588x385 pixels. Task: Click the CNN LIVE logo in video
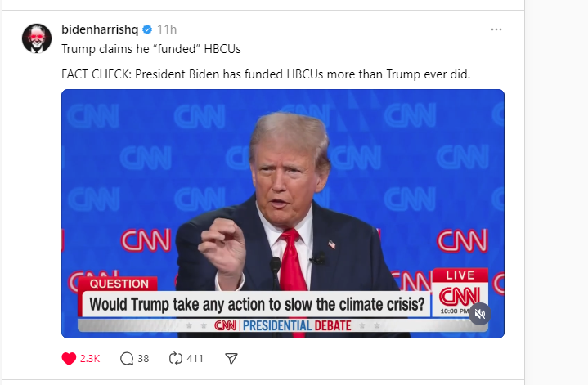[460, 293]
